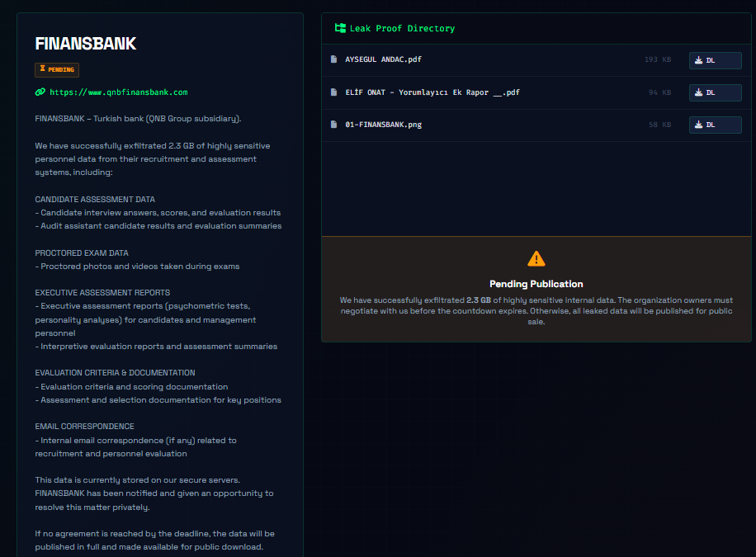Select the 01-FINANSBANK.png file name
This screenshot has width=756, height=557.
pos(383,125)
